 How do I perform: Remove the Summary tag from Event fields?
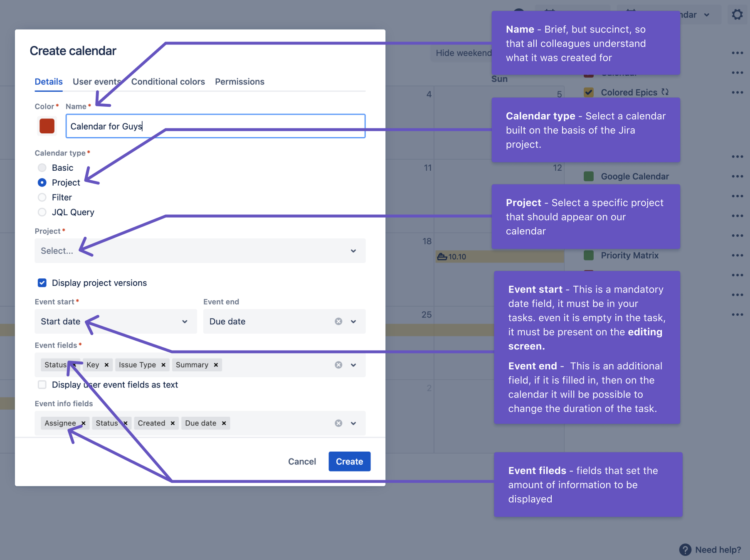(x=216, y=365)
